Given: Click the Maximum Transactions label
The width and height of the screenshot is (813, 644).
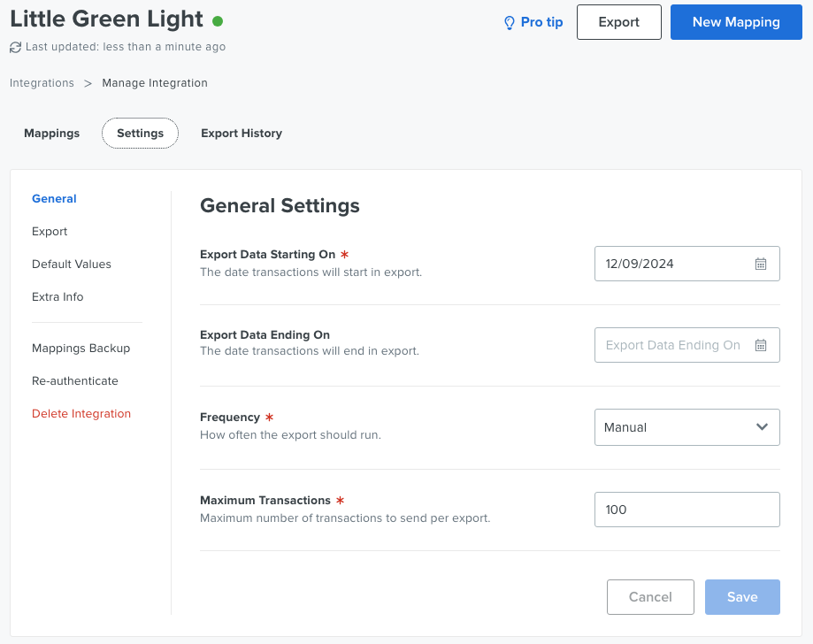Looking at the screenshot, I should tap(265, 501).
